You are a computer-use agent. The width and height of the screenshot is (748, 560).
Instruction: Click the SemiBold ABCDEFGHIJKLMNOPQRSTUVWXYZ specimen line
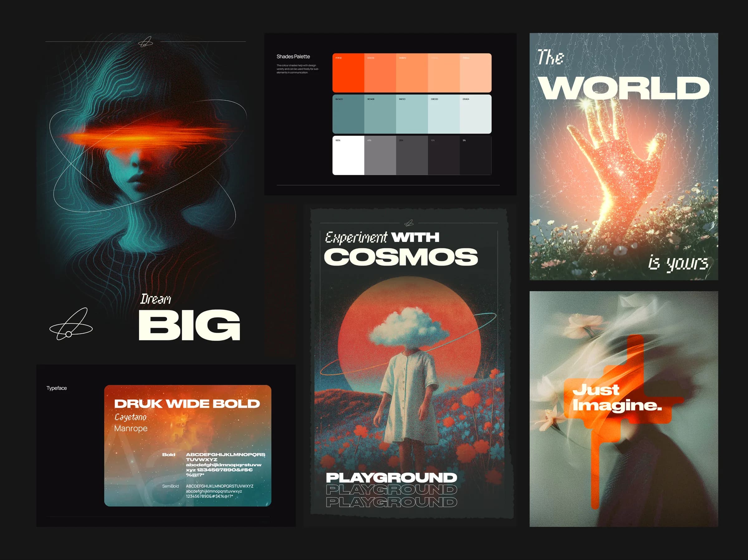coord(219,486)
